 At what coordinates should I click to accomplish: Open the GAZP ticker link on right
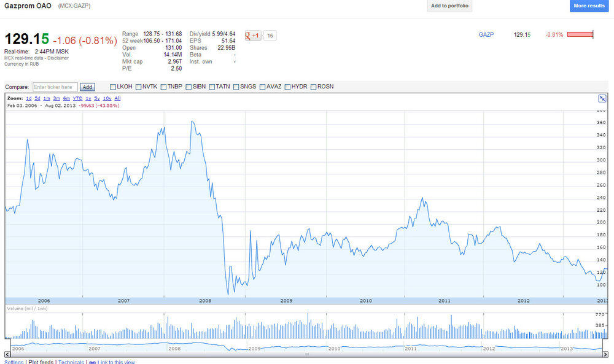486,34
